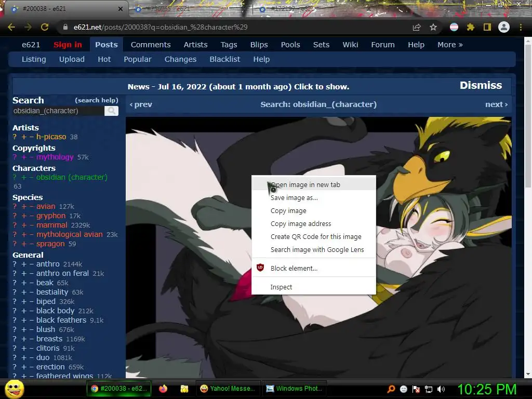Click the flag with red X tray icon

click(416, 389)
